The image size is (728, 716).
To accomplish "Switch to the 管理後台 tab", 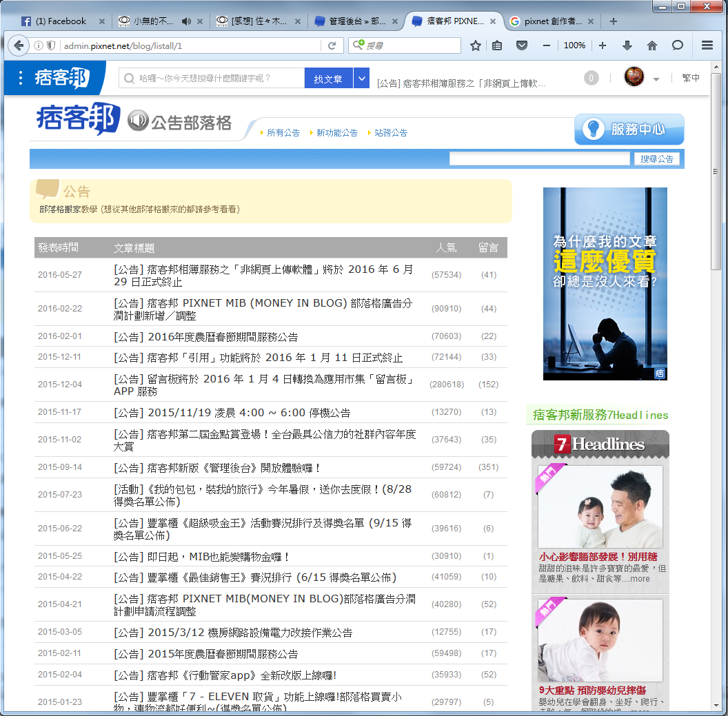I will coord(356,21).
